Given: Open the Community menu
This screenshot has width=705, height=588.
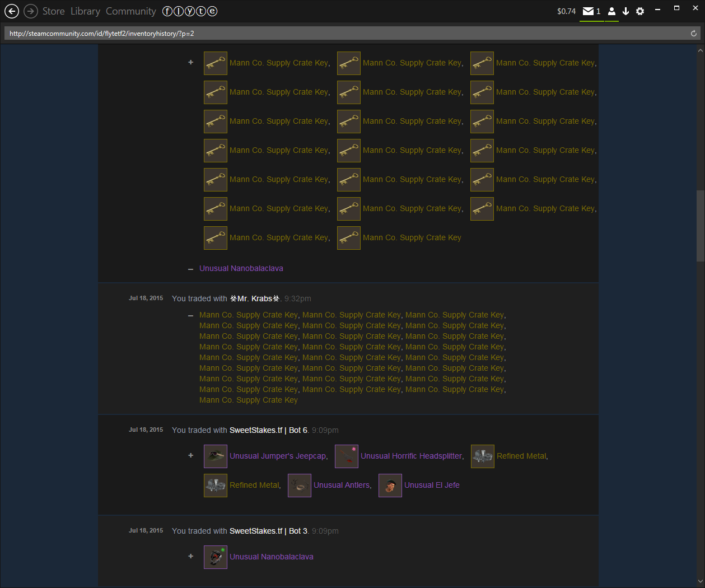Looking at the screenshot, I should pyautogui.click(x=130, y=11).
